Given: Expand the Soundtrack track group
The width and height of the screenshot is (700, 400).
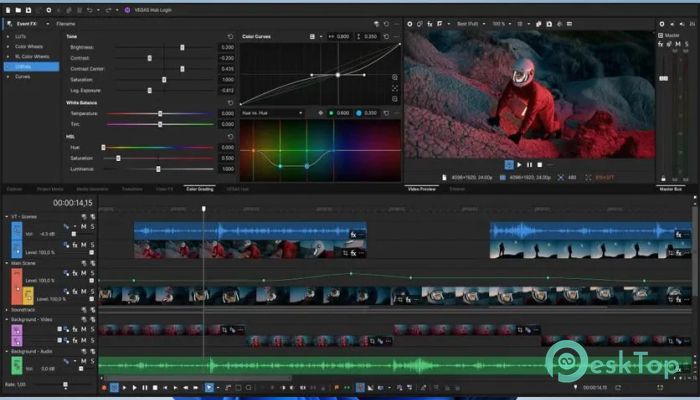Looking at the screenshot, I should 7,310.
